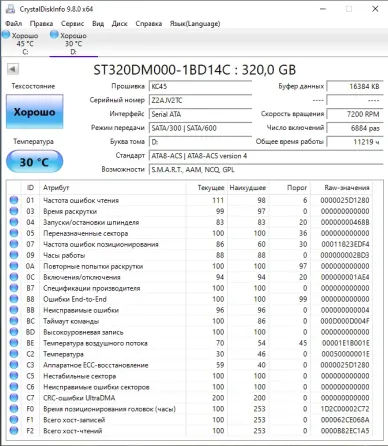Click status icon for B7 Спецификации производителя
This screenshot has height=446, width=388.
14,288
